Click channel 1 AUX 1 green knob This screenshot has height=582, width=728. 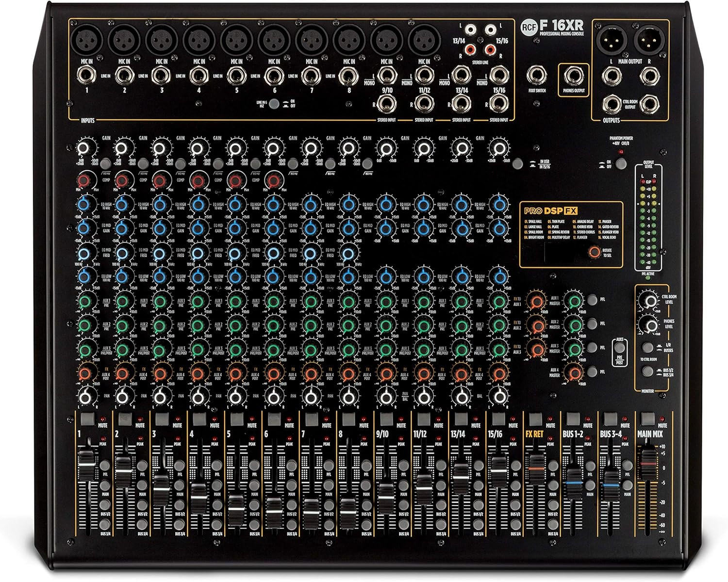[85, 302]
